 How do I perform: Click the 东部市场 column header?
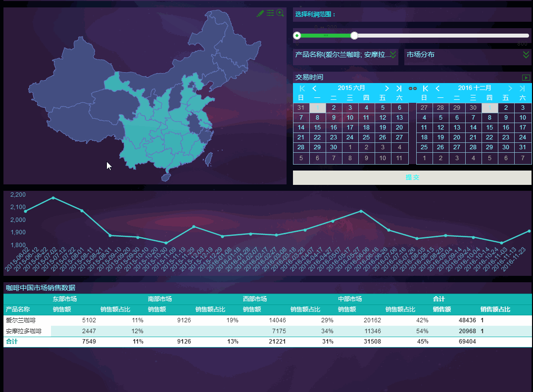(65, 299)
